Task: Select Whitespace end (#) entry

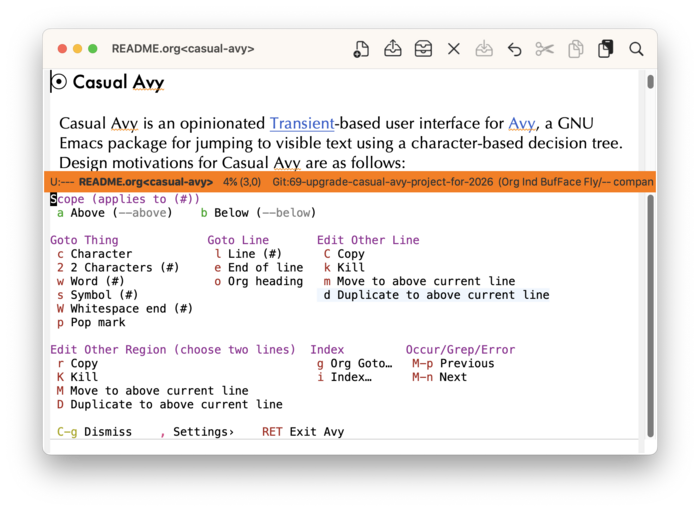Action: (125, 309)
